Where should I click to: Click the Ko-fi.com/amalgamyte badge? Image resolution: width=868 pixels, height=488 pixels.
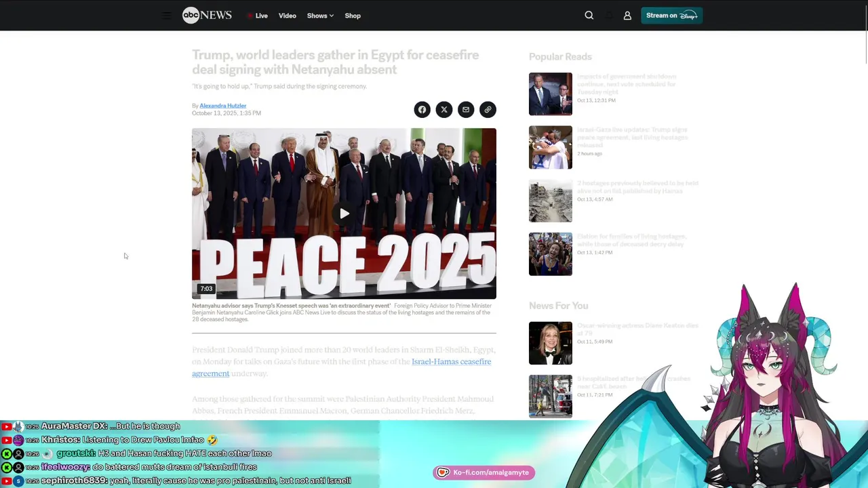tap(484, 472)
